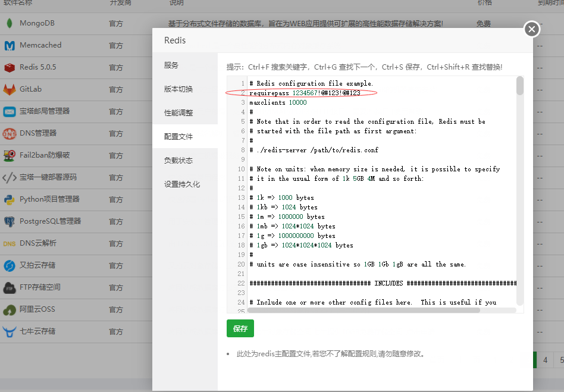
Task: Click the 宝塔一键部署源码 code icon
Action: pyautogui.click(x=10, y=177)
